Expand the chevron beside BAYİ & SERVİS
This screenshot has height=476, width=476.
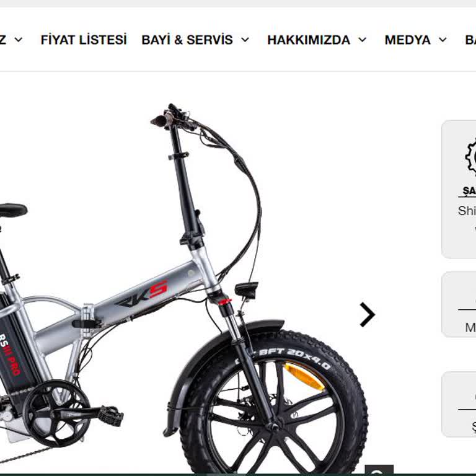[245, 40]
